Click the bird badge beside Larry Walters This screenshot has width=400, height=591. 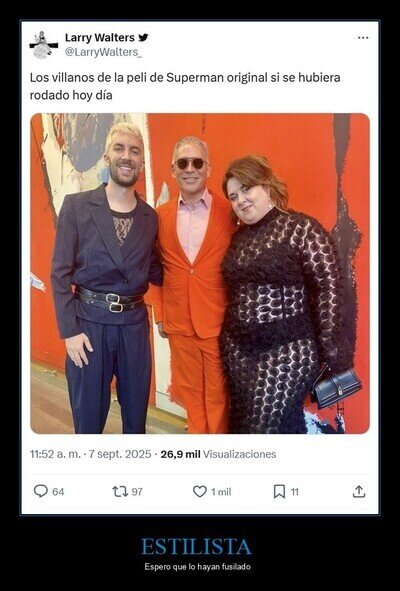click(x=143, y=38)
